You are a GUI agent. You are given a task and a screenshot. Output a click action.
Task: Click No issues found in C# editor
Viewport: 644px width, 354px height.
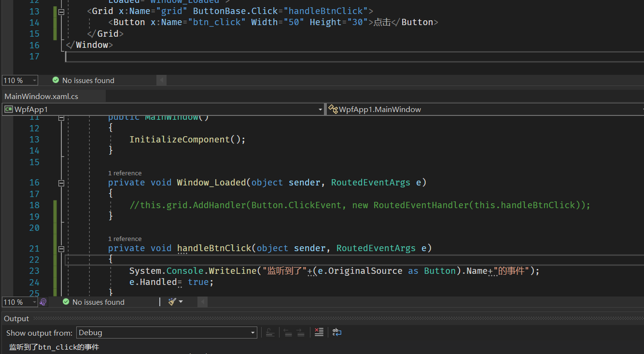coord(98,302)
